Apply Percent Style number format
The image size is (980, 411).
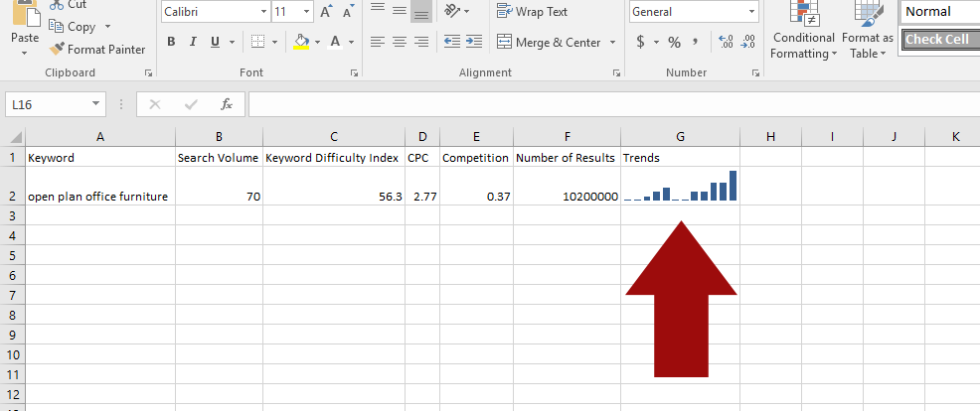click(x=674, y=42)
